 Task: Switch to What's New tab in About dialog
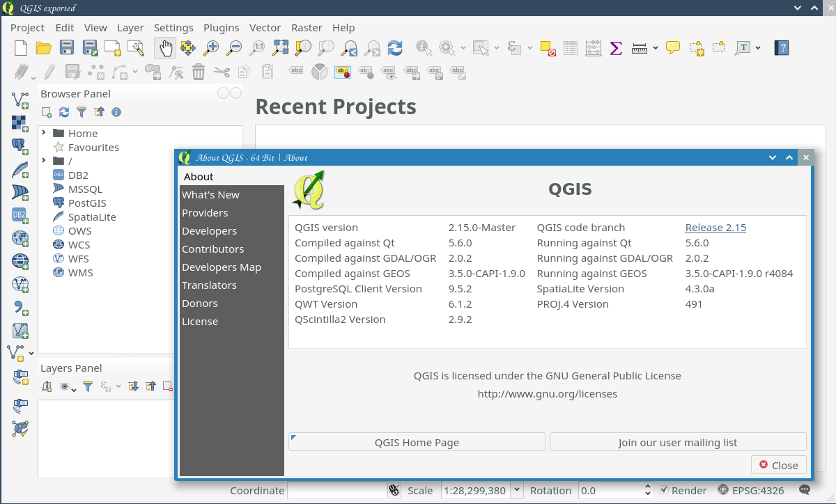pyautogui.click(x=231, y=195)
